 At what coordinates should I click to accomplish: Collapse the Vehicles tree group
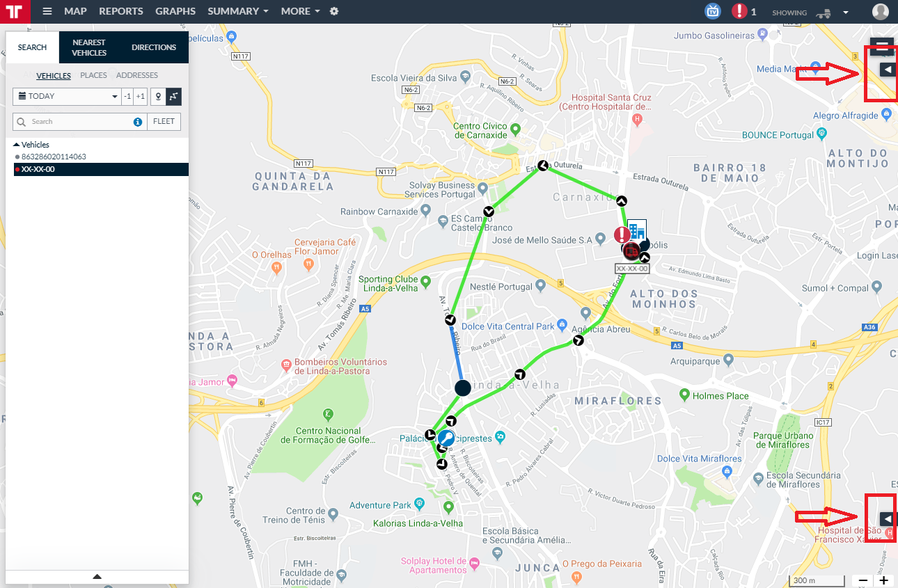pos(17,145)
